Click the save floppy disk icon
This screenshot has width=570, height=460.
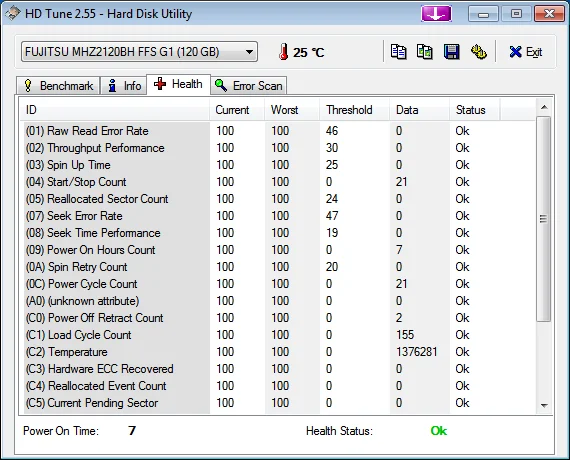(451, 52)
